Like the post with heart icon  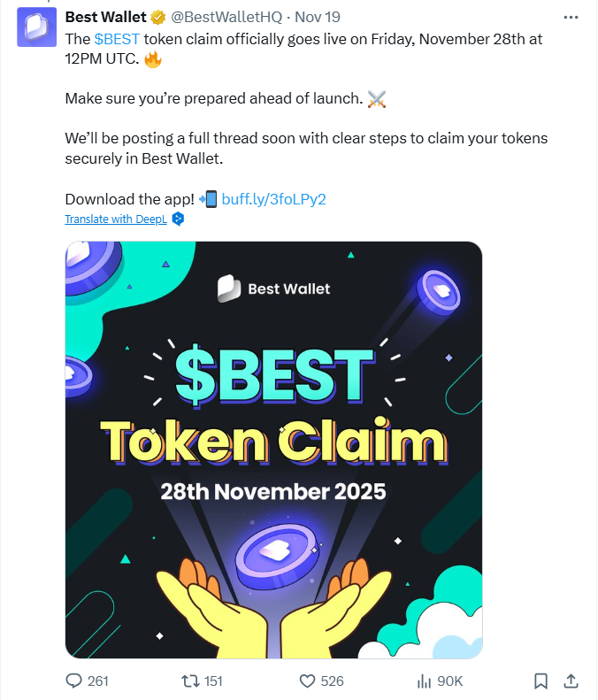(307, 681)
